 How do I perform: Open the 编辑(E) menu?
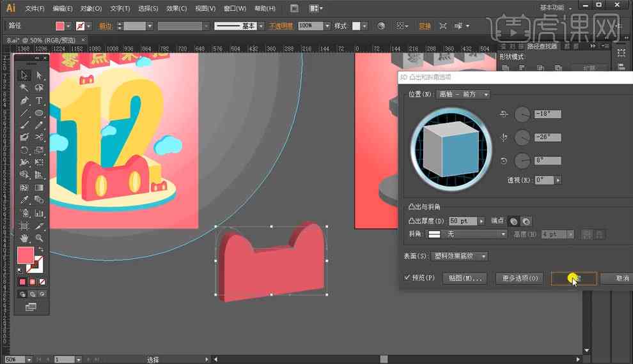coord(63,8)
